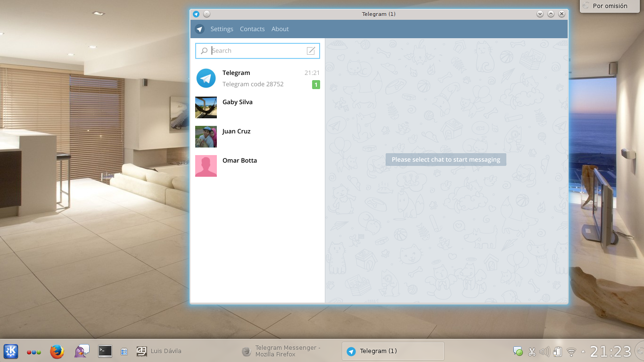Click the chat status tray icon with green dot
This screenshot has height=362, width=644.
[x=518, y=352]
